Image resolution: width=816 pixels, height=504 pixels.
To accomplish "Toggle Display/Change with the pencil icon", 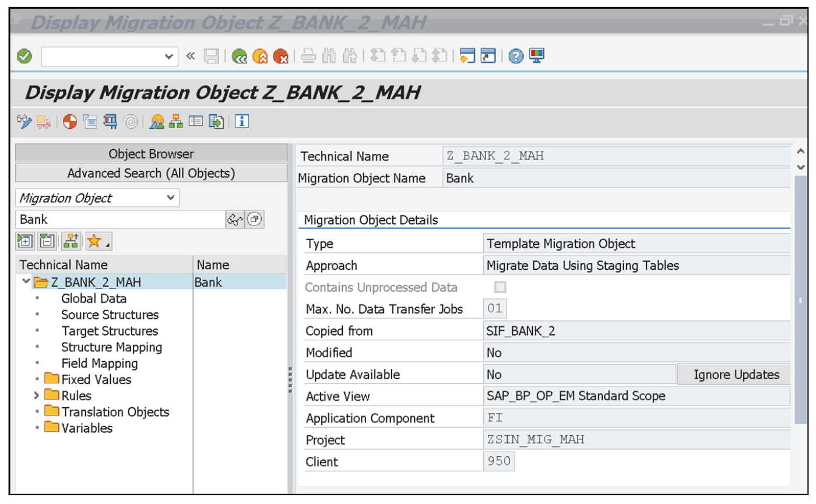I will 25,122.
